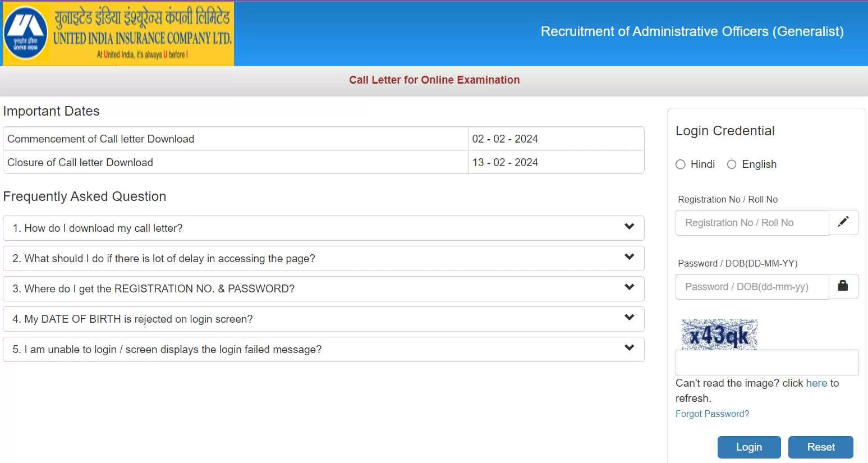Expand the delay in accessing page FAQ
The image size is (868, 463).
163,259
